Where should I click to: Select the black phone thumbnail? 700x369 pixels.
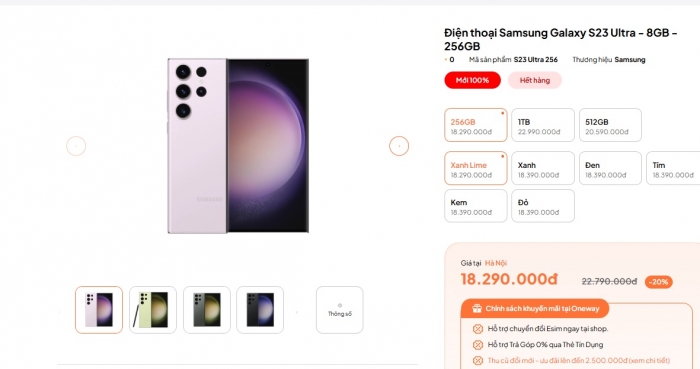(x=260, y=310)
